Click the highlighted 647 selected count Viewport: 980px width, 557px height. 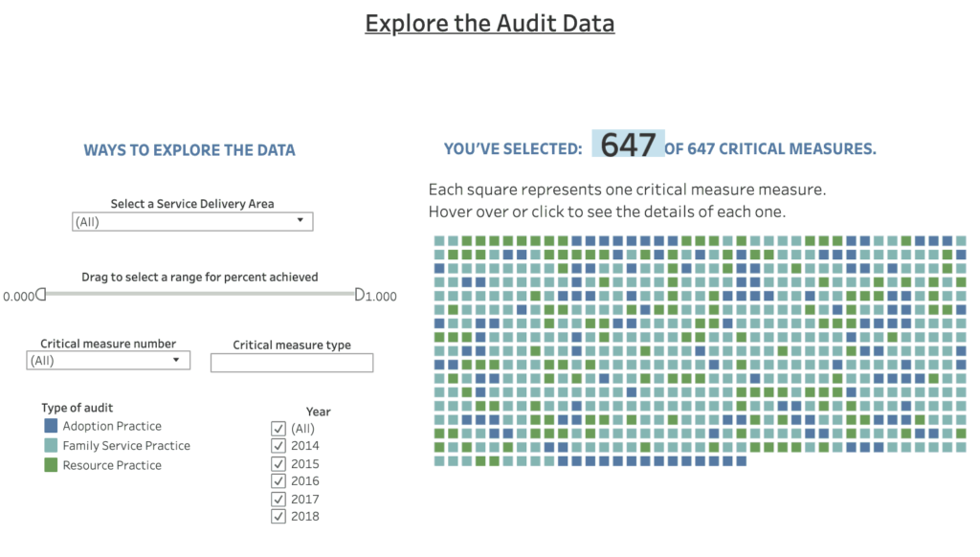coord(628,145)
